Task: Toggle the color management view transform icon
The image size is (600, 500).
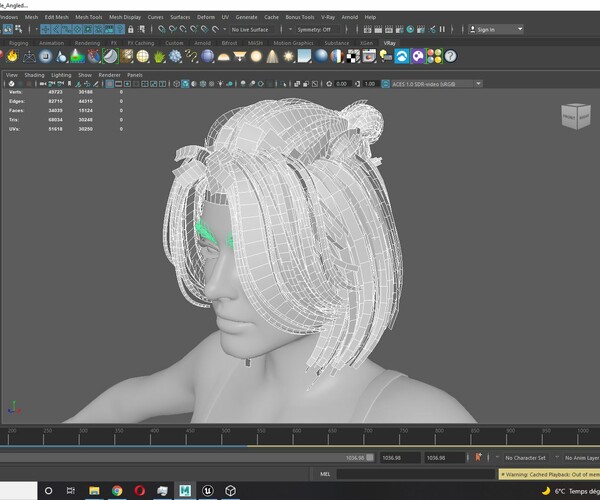Action: point(386,84)
